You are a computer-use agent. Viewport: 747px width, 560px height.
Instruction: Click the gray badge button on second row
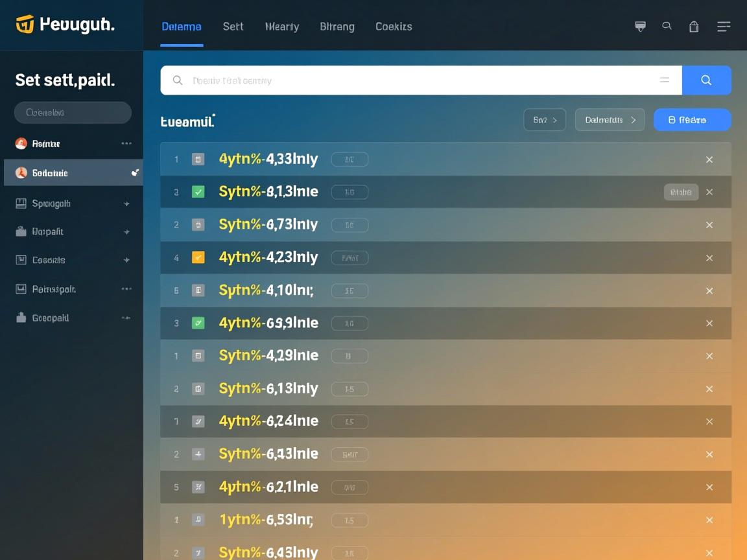click(681, 192)
